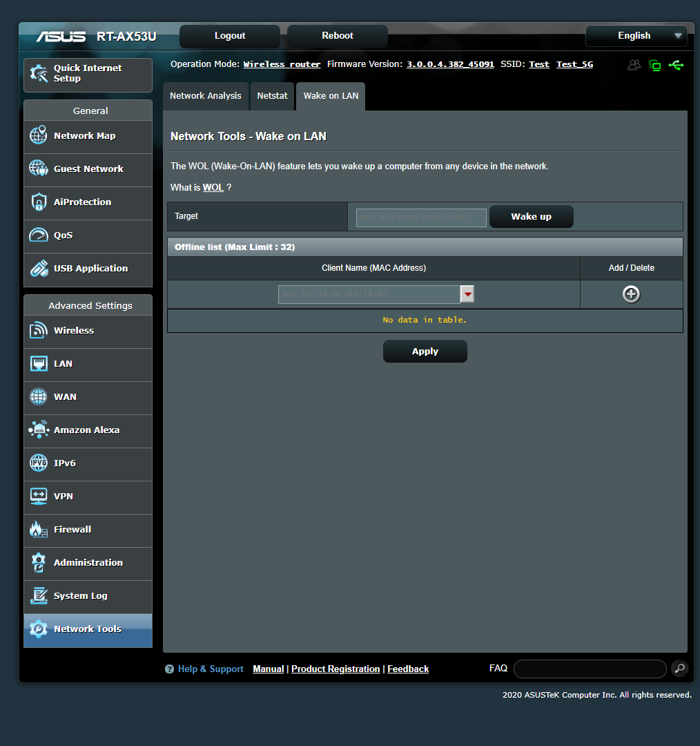Click the Test SSID link
The height and width of the screenshot is (746, 700).
tap(538, 64)
